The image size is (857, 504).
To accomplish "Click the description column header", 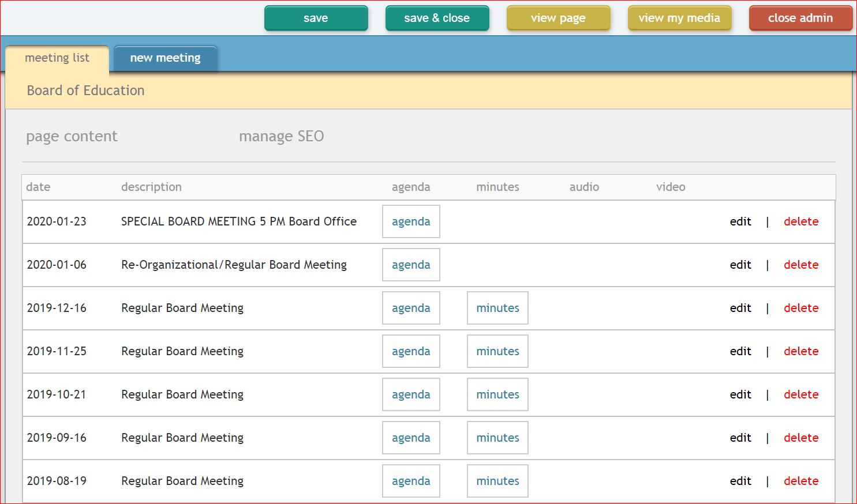I will pyautogui.click(x=151, y=187).
